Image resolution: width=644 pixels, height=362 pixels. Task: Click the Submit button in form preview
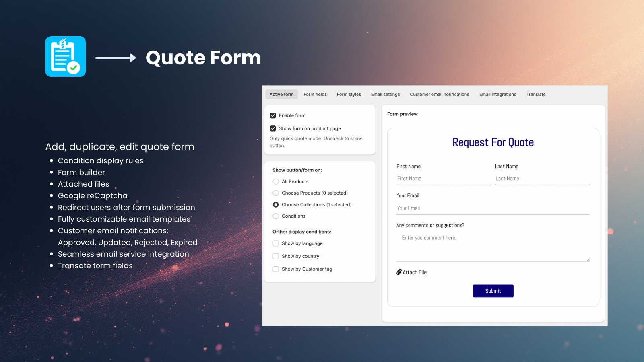493,291
